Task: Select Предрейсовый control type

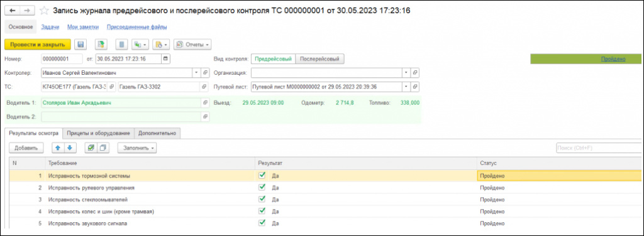Action: click(273, 58)
